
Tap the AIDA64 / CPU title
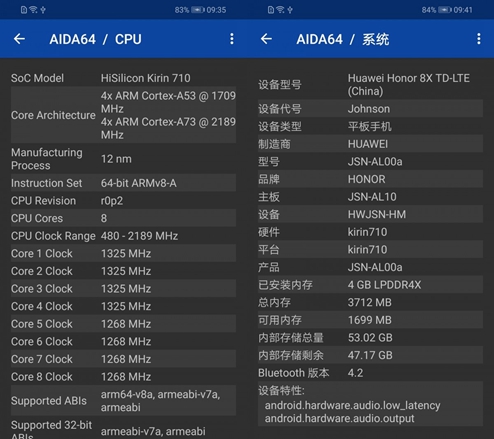(95, 39)
